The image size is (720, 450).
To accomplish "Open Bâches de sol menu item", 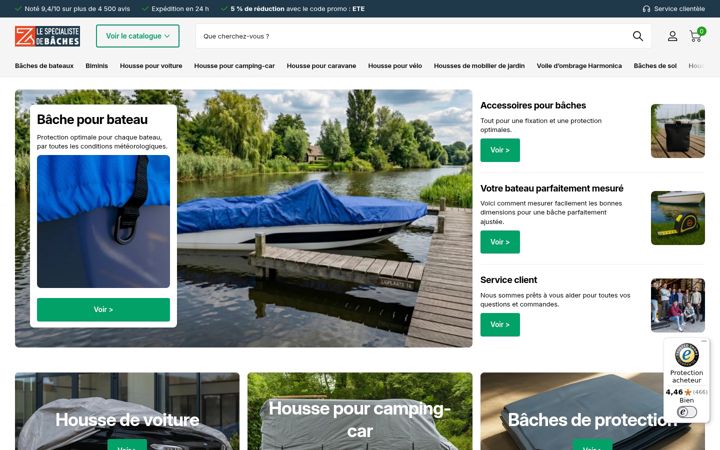I will point(655,66).
